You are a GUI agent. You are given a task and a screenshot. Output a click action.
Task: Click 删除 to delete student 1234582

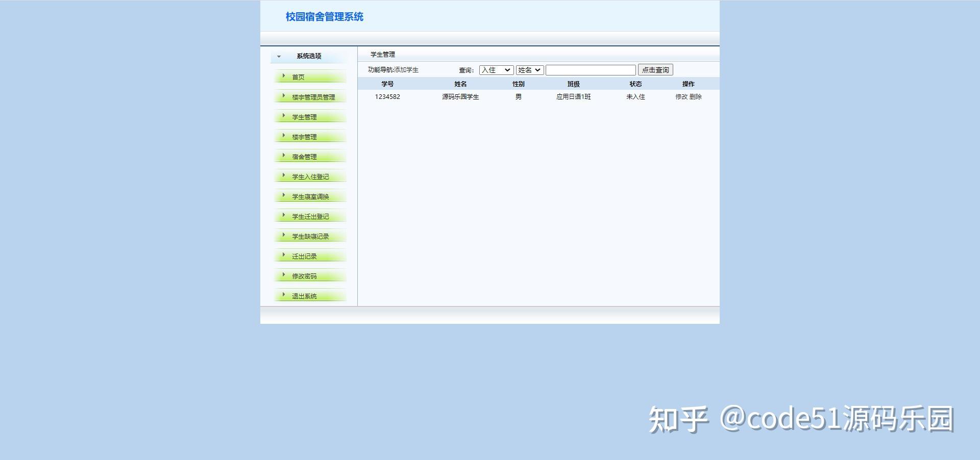(696, 97)
